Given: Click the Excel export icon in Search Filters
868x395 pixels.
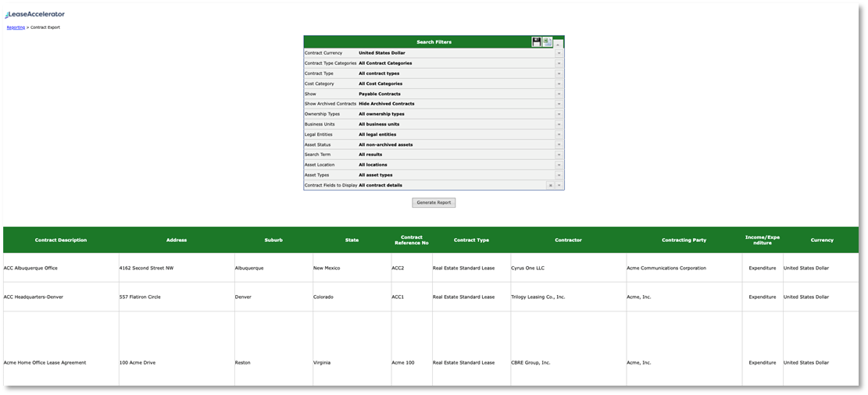Looking at the screenshot, I should pyautogui.click(x=548, y=42).
